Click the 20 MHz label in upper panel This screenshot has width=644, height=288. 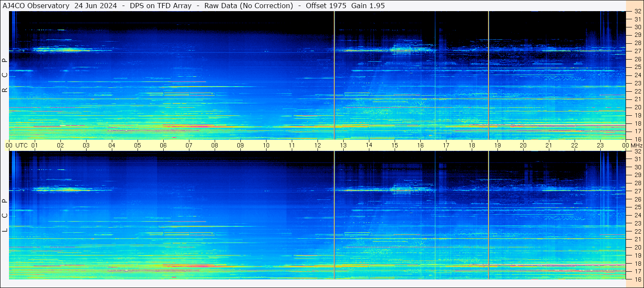pyautogui.click(x=637, y=107)
